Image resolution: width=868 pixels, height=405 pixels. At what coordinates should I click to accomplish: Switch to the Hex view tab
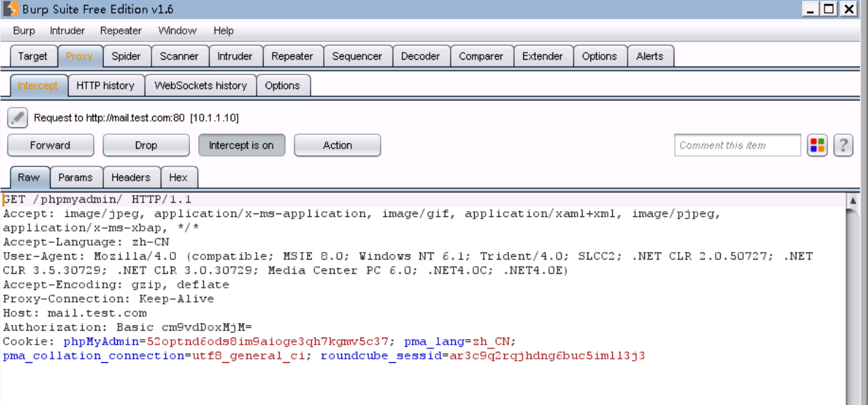(x=179, y=178)
